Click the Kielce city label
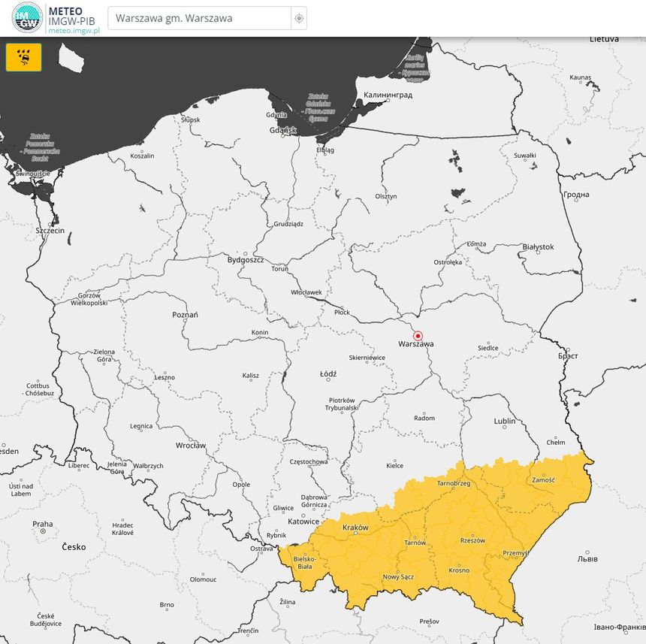The height and width of the screenshot is (644, 646). point(394,466)
